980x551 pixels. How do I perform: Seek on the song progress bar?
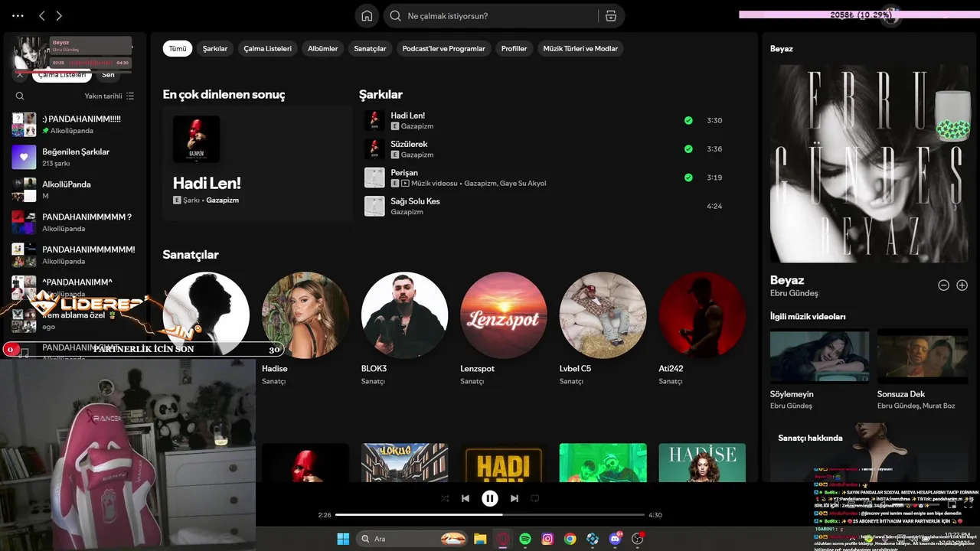pyautogui.click(x=490, y=515)
